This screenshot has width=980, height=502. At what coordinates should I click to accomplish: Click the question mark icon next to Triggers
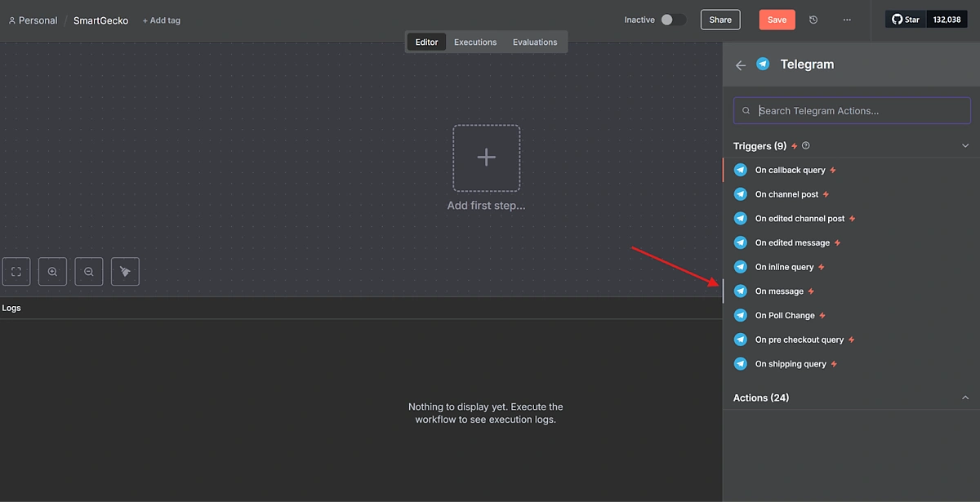[805, 145]
